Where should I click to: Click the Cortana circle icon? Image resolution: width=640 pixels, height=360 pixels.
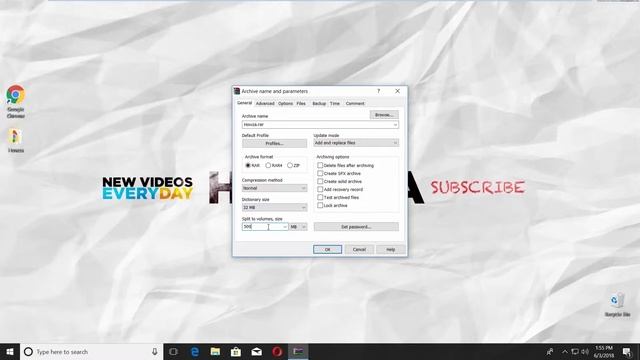coord(28,351)
